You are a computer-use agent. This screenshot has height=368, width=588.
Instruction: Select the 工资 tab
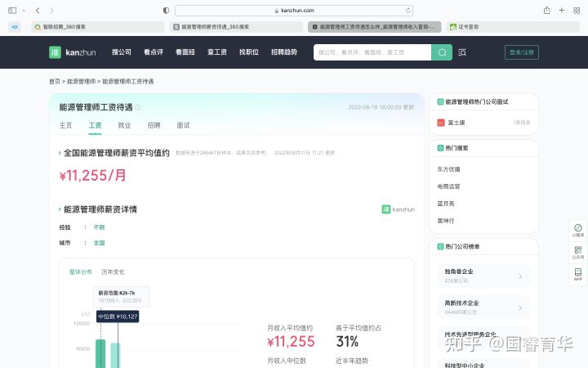coord(95,125)
